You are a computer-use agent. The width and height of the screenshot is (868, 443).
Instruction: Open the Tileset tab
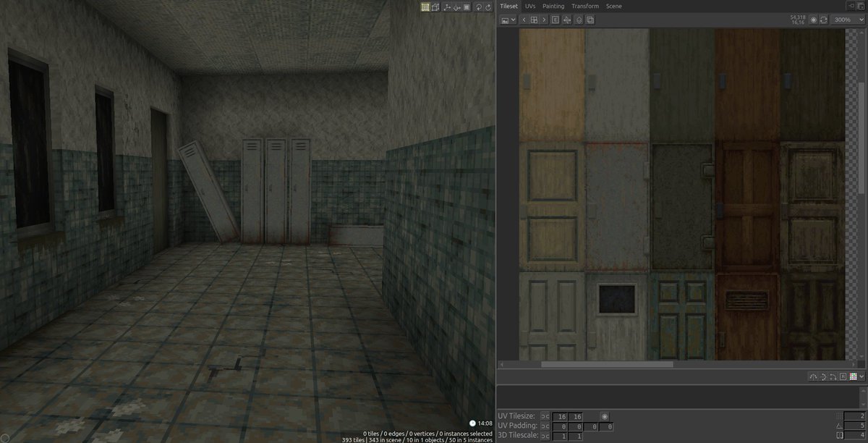point(510,7)
